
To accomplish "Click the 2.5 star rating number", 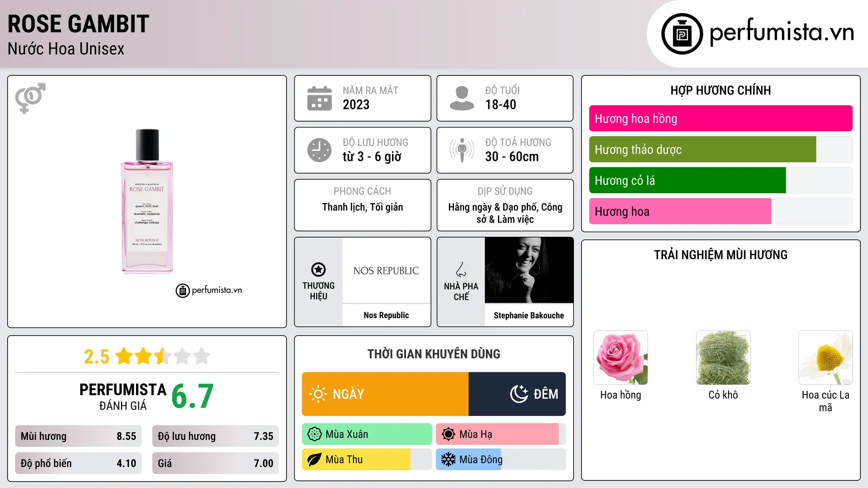I will coord(97,357).
